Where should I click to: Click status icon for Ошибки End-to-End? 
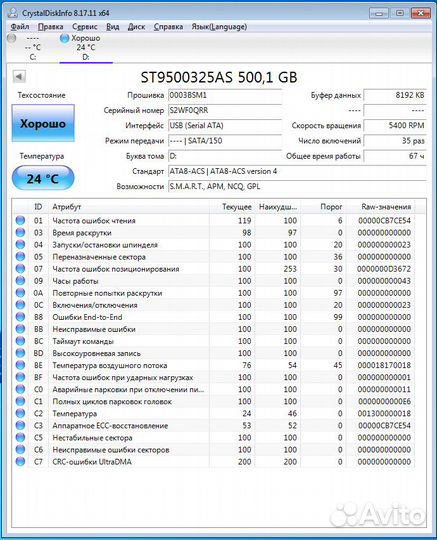click(20, 317)
